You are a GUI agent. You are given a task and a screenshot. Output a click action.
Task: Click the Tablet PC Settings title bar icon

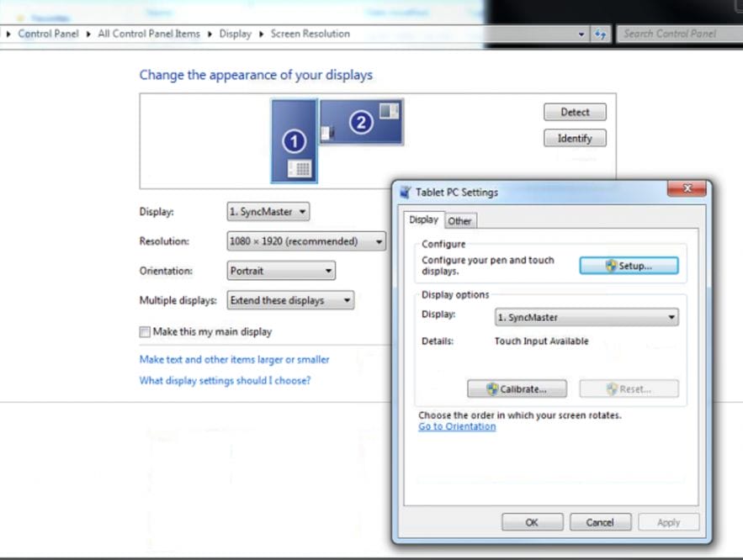(406, 191)
